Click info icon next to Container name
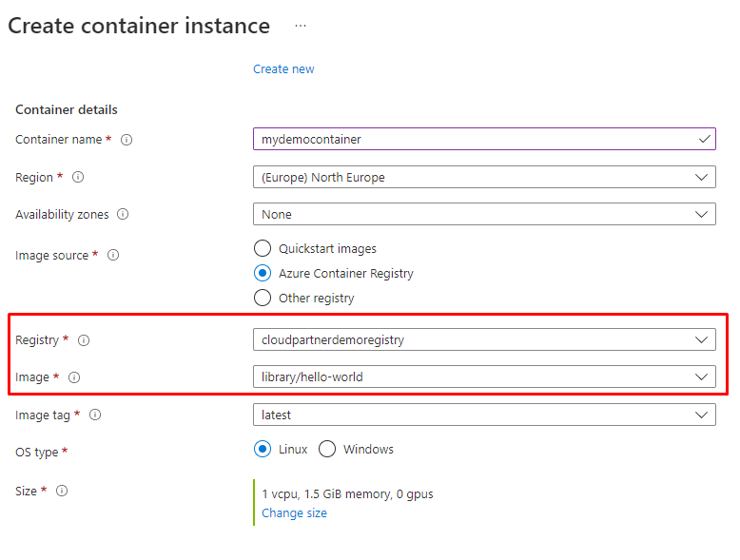 (127, 140)
